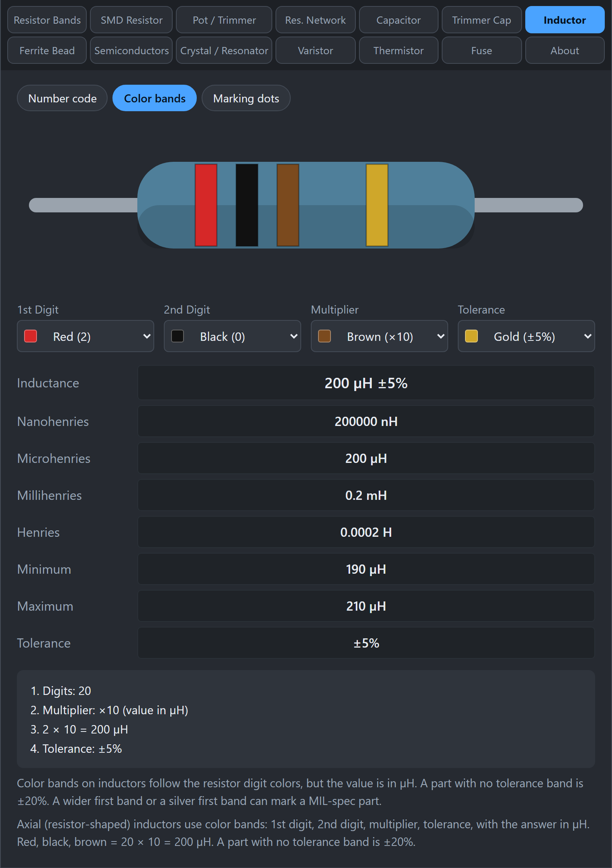
Task: Open the Trimmer Cap tab
Action: tap(481, 20)
